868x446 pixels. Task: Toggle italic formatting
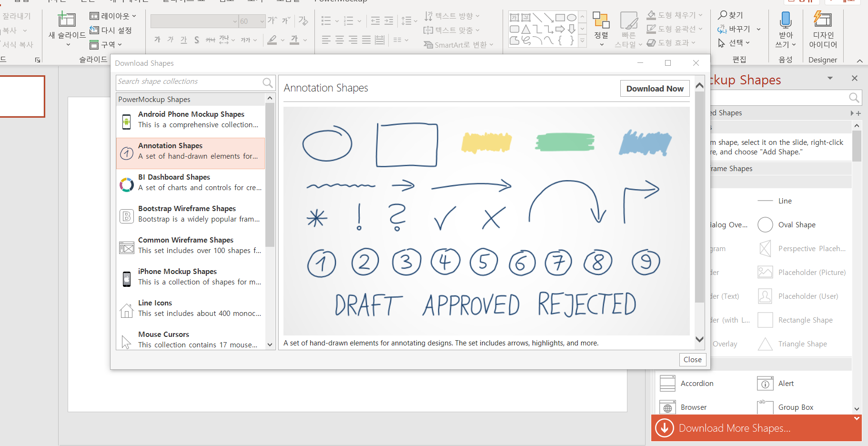click(170, 40)
